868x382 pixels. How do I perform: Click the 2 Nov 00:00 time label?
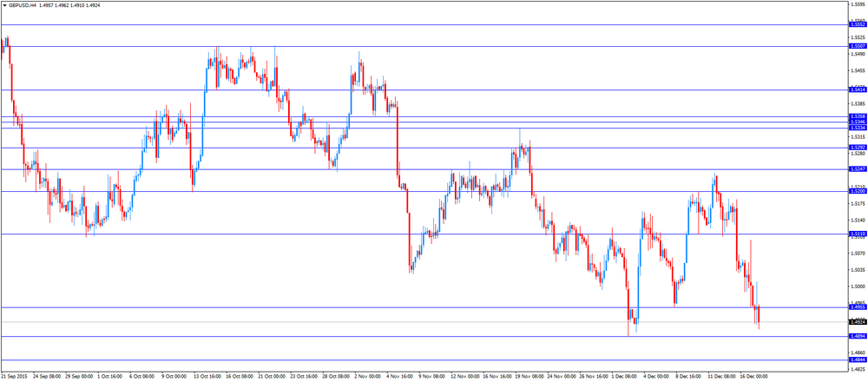point(367,378)
